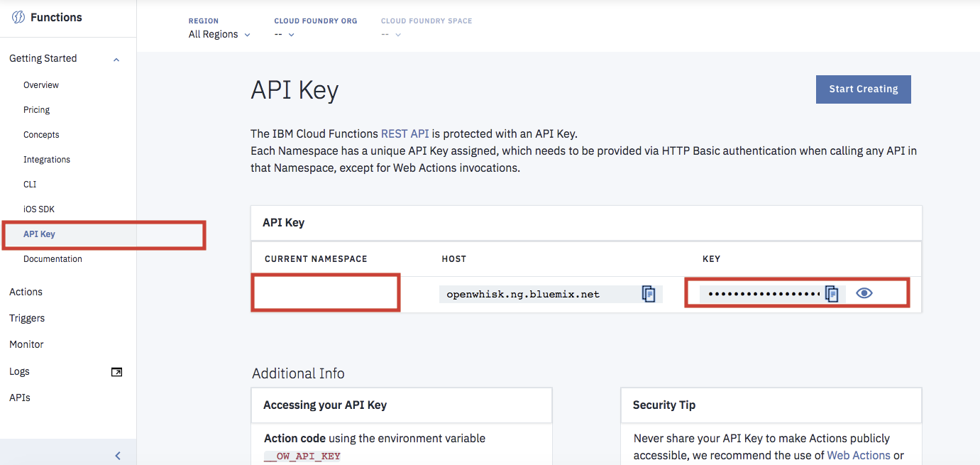Open Integrations in sidebar
Image resolution: width=980 pixels, height=465 pixels.
pos(47,160)
